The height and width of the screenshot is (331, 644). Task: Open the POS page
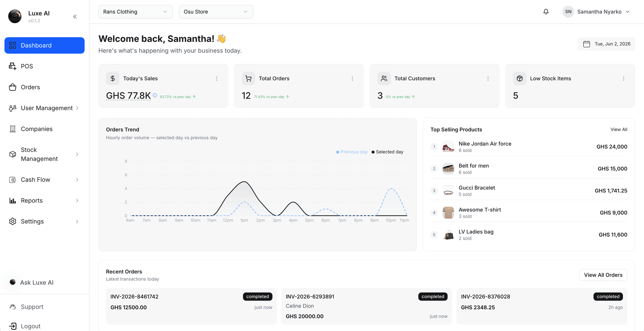(x=44, y=66)
